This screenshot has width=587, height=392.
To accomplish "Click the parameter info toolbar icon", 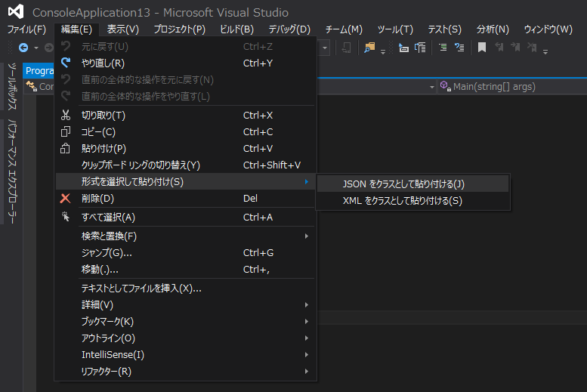I will tap(420, 48).
